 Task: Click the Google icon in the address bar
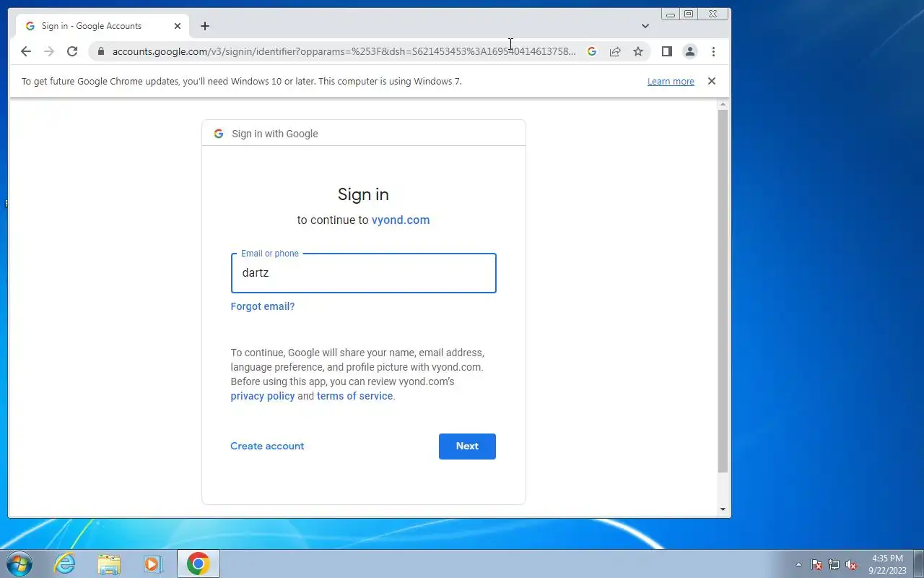(592, 51)
